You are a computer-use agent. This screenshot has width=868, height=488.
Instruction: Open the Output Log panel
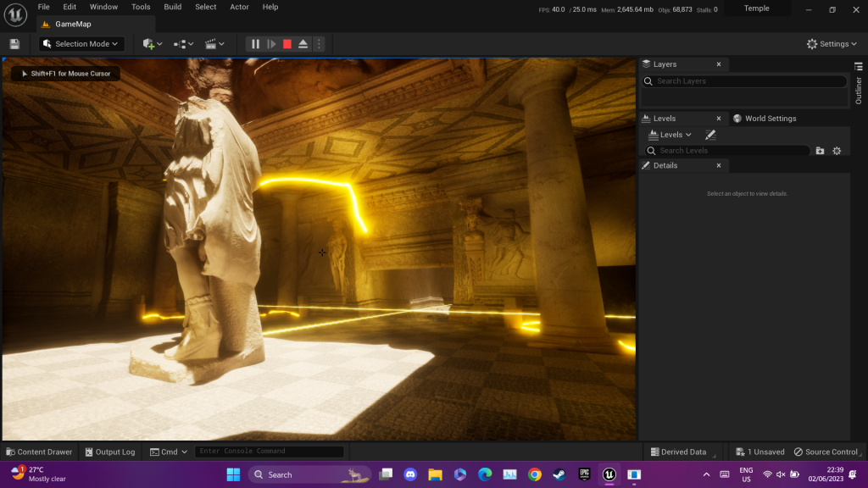110,452
